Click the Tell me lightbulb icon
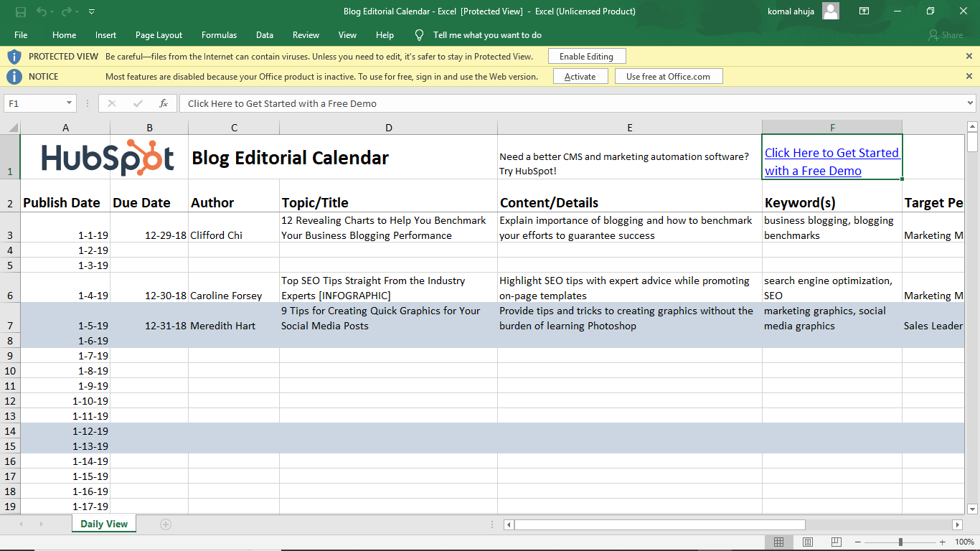 pyautogui.click(x=420, y=34)
